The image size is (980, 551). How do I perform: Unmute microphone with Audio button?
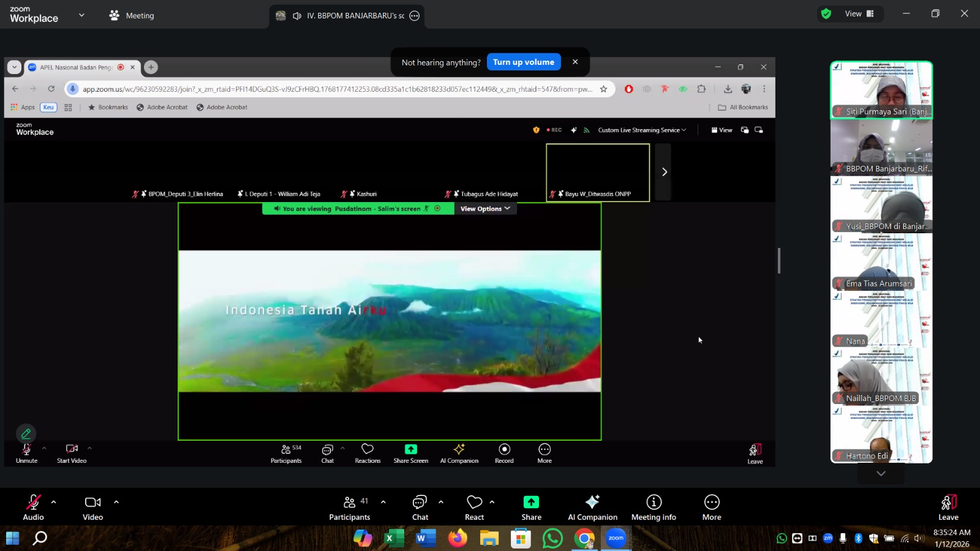pyautogui.click(x=33, y=508)
